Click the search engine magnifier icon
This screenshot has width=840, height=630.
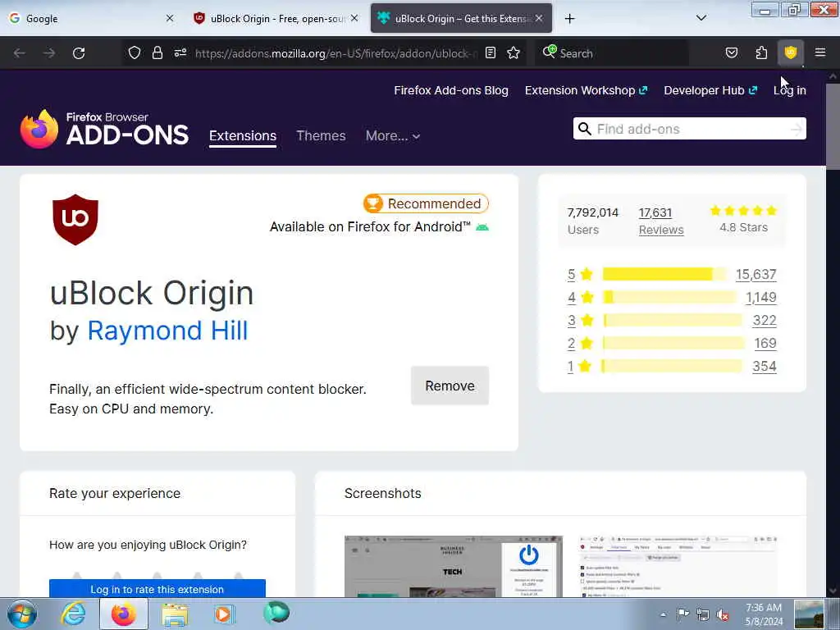point(549,52)
